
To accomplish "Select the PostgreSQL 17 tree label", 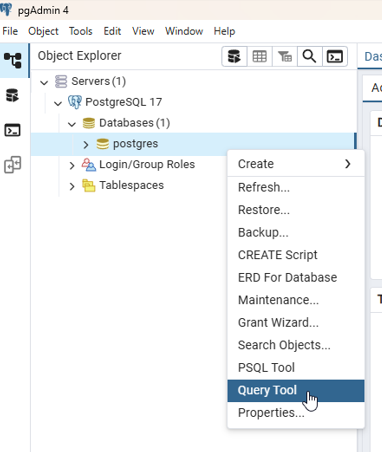I will pos(124,102).
